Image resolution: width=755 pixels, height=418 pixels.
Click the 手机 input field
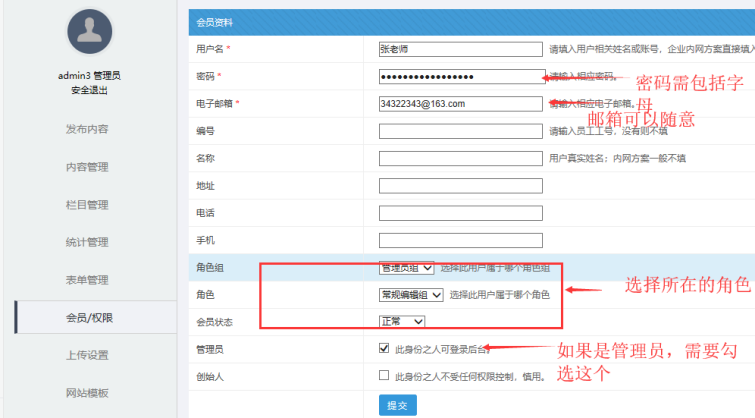coord(460,240)
